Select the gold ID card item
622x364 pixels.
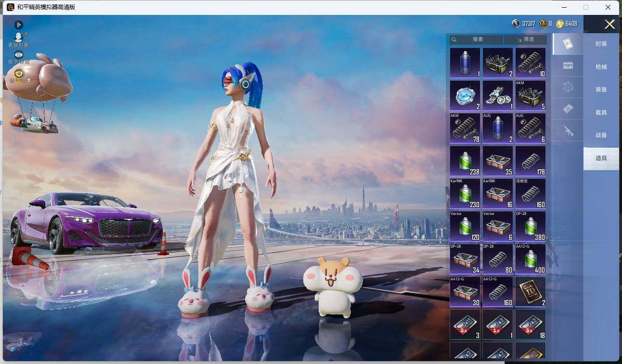pyautogui.click(x=531, y=291)
